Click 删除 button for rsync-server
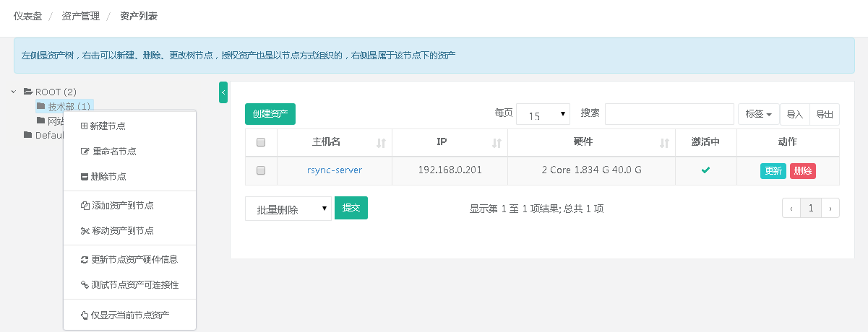 point(803,171)
